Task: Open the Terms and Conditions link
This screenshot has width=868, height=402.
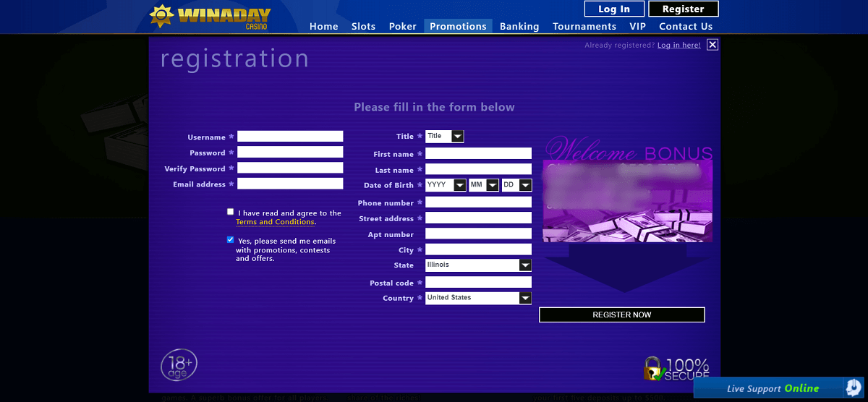Action: coord(275,222)
